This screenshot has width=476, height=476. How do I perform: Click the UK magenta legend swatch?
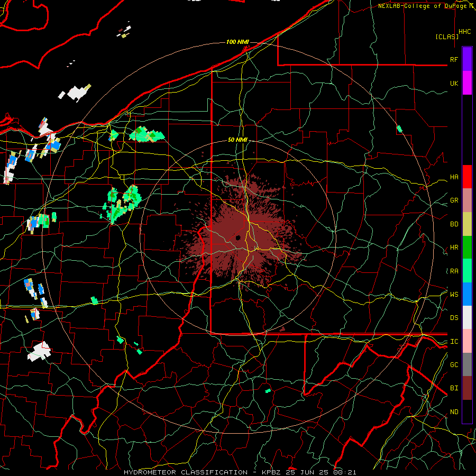(x=467, y=83)
